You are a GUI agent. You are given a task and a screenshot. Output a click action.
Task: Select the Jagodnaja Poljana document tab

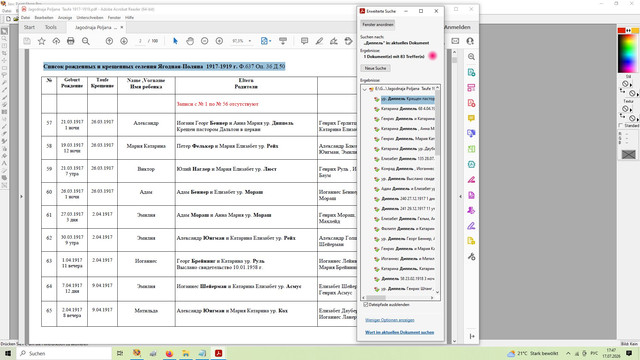(x=96, y=27)
